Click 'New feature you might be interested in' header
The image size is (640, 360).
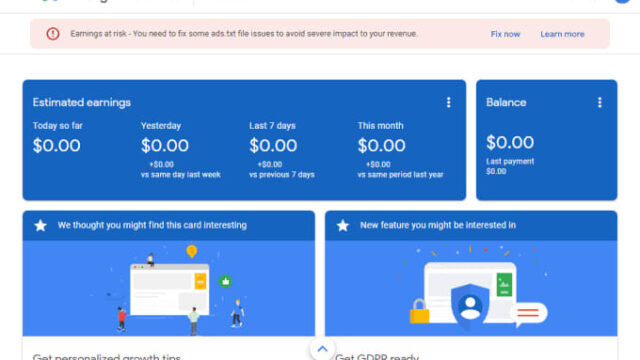438,225
